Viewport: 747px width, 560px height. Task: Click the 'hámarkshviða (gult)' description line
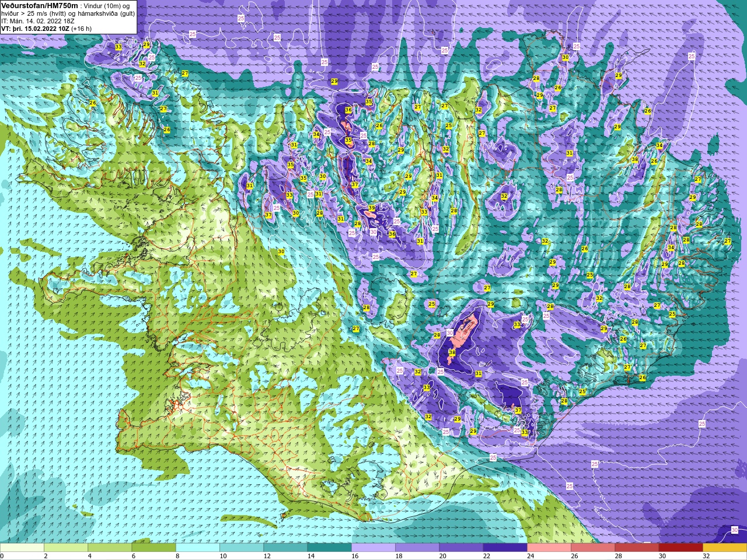tap(106, 13)
